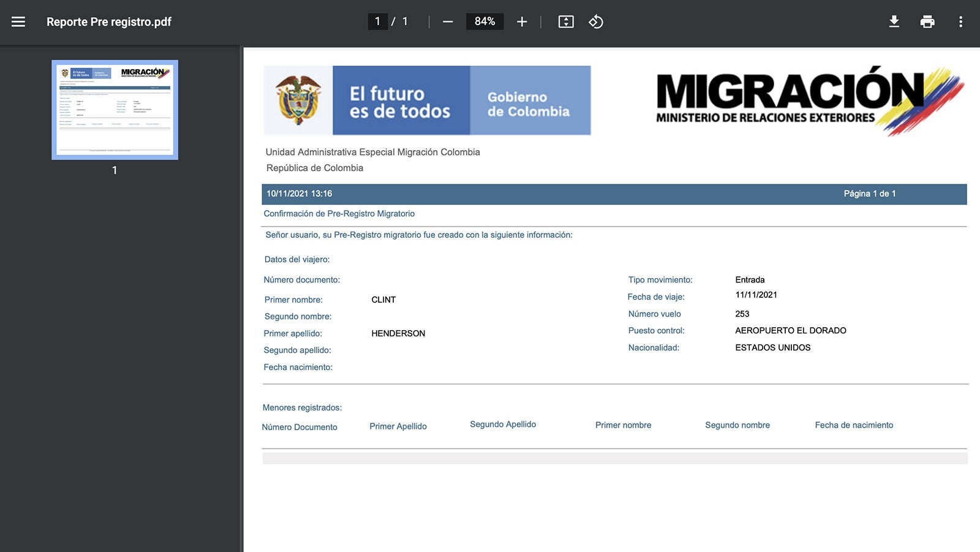This screenshot has width=980, height=552.
Task: Click the Segundo nombre column header
Action: click(737, 425)
